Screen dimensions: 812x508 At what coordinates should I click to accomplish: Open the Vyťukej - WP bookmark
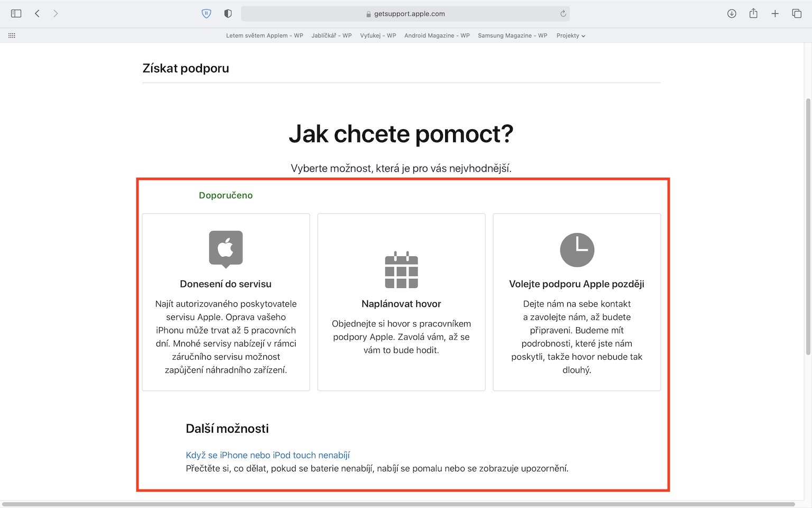coord(378,35)
